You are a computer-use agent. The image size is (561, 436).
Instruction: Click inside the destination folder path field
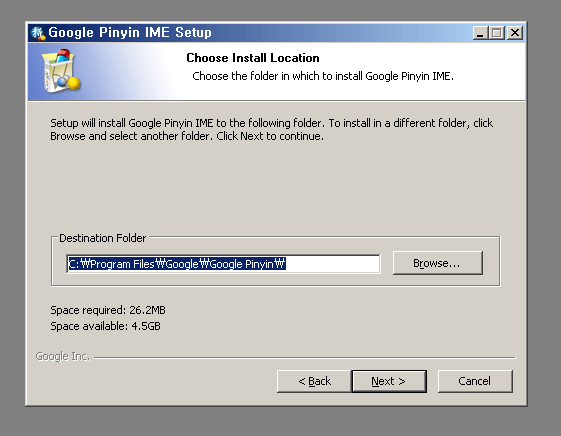[x=223, y=264]
